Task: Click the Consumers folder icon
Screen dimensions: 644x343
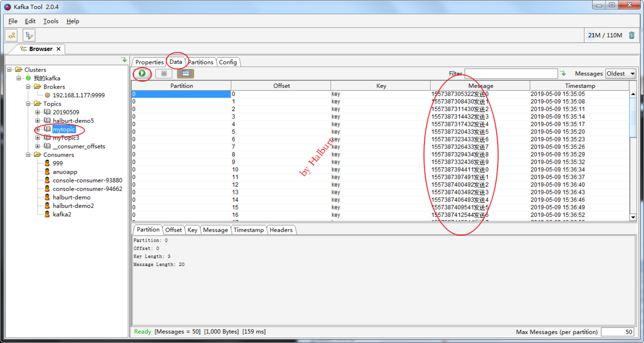Action: pos(37,155)
